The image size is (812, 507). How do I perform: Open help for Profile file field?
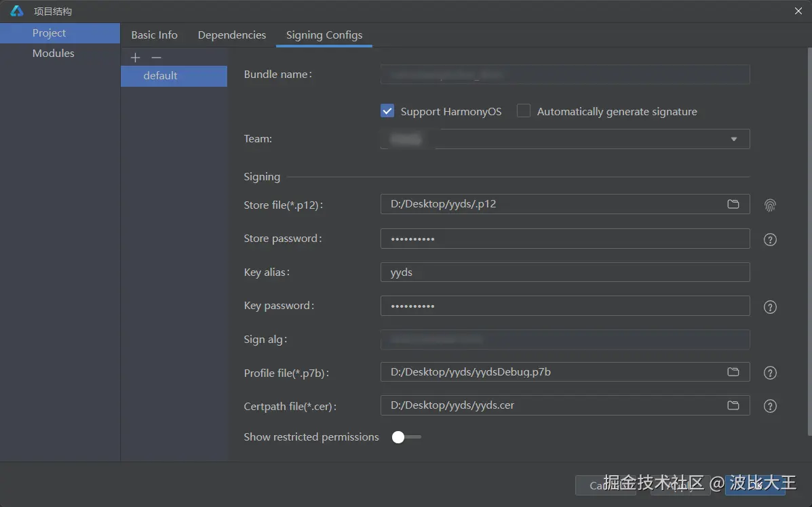(x=770, y=373)
